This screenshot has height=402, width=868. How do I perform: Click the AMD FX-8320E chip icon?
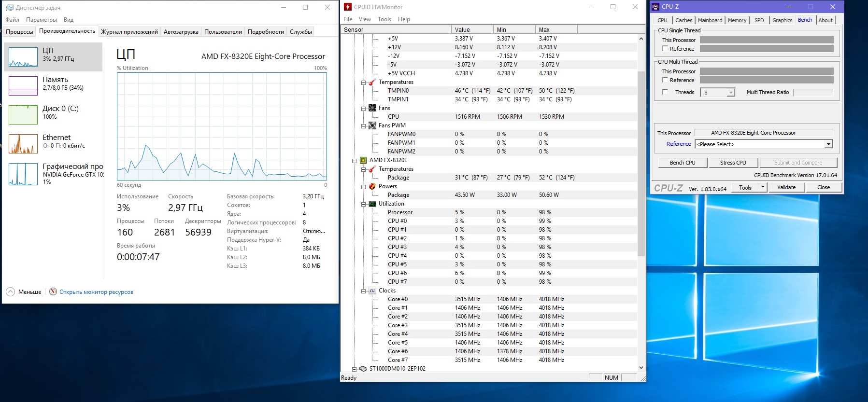click(x=363, y=160)
